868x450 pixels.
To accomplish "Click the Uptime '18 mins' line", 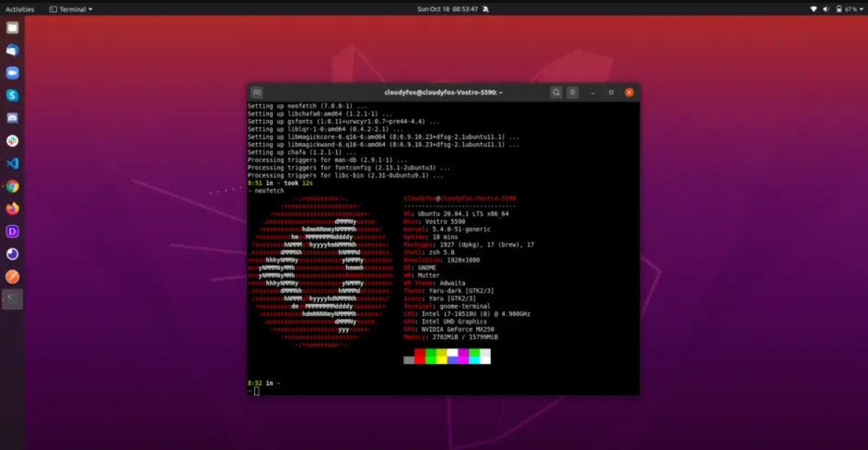I will pos(430,237).
